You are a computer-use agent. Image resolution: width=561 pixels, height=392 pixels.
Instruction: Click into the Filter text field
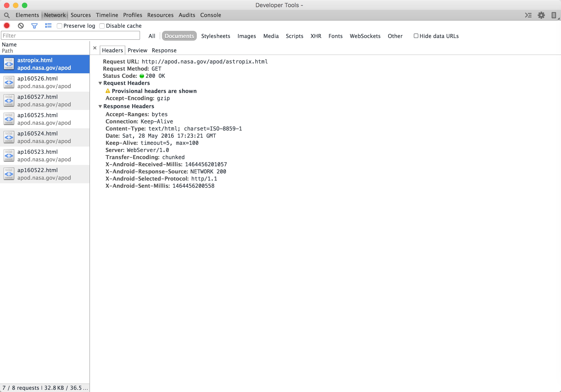70,36
